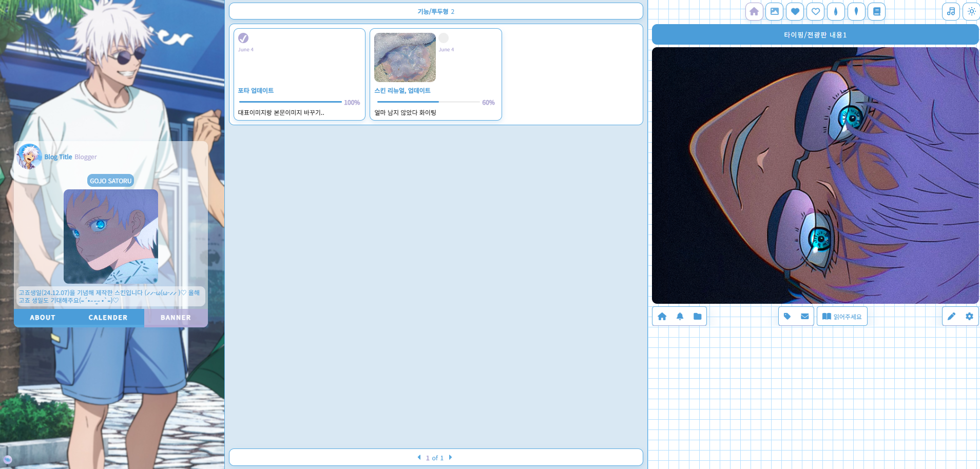The width and height of the screenshot is (980, 469).
Task: Open the book icon in top toolbar
Action: tap(877, 11)
